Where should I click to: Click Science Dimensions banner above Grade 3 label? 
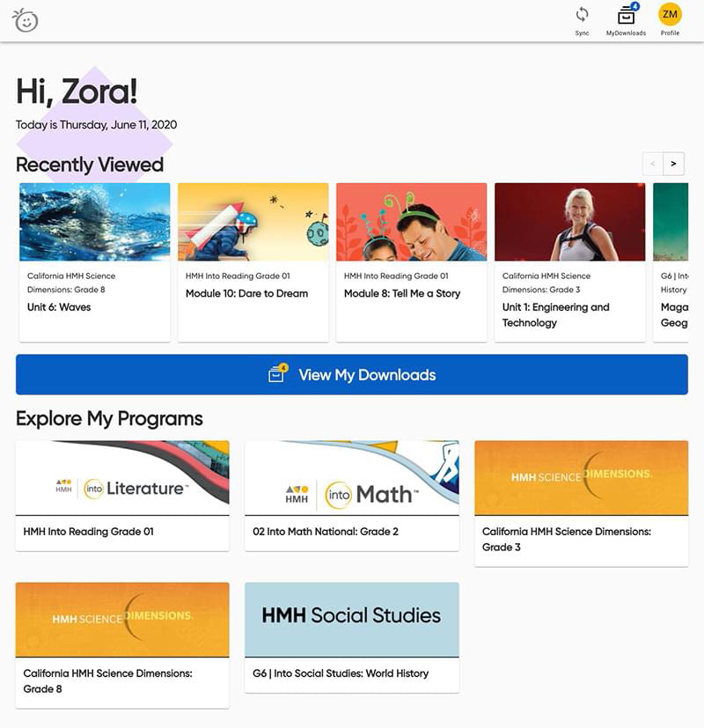(x=582, y=478)
